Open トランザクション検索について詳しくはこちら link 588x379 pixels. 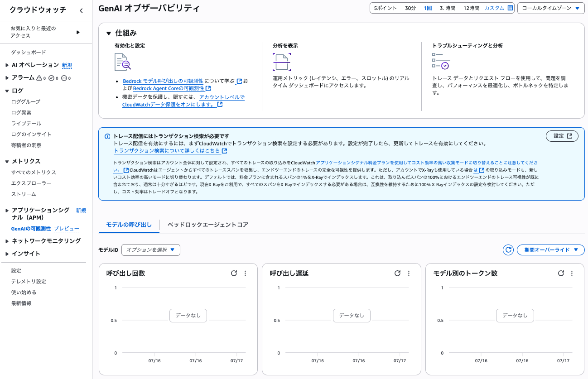167,151
